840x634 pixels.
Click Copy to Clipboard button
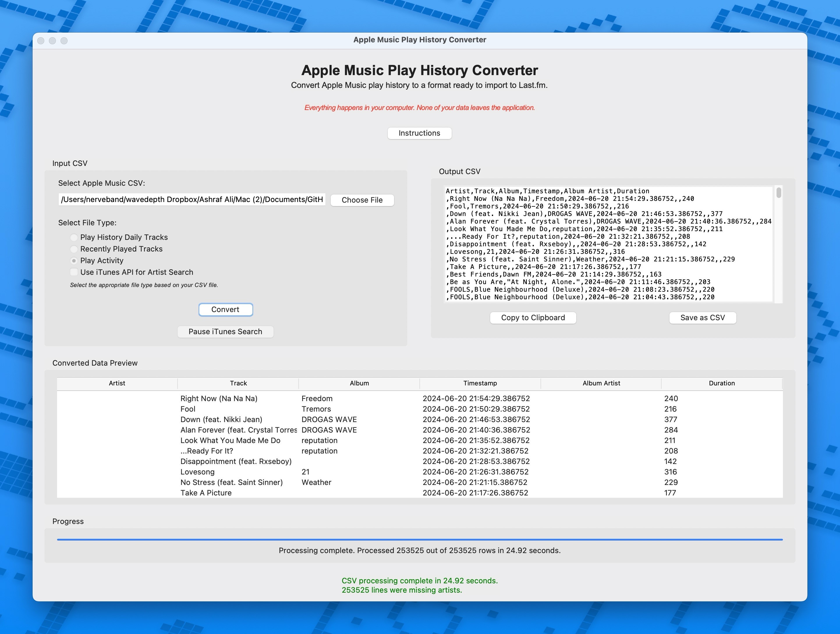point(532,317)
